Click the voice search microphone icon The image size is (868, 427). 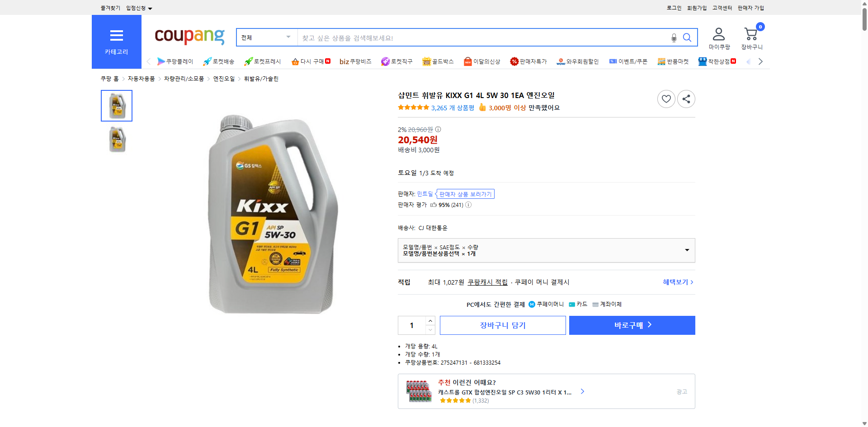pos(673,38)
